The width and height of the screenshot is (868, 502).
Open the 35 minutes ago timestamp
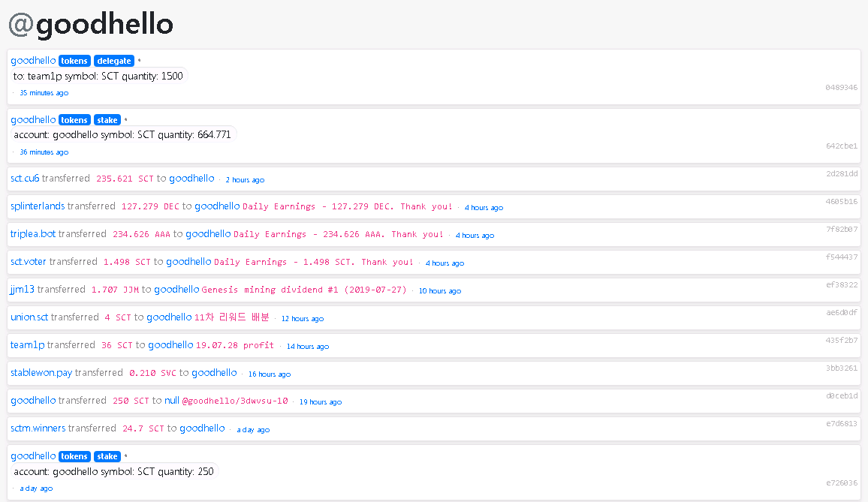click(x=44, y=93)
